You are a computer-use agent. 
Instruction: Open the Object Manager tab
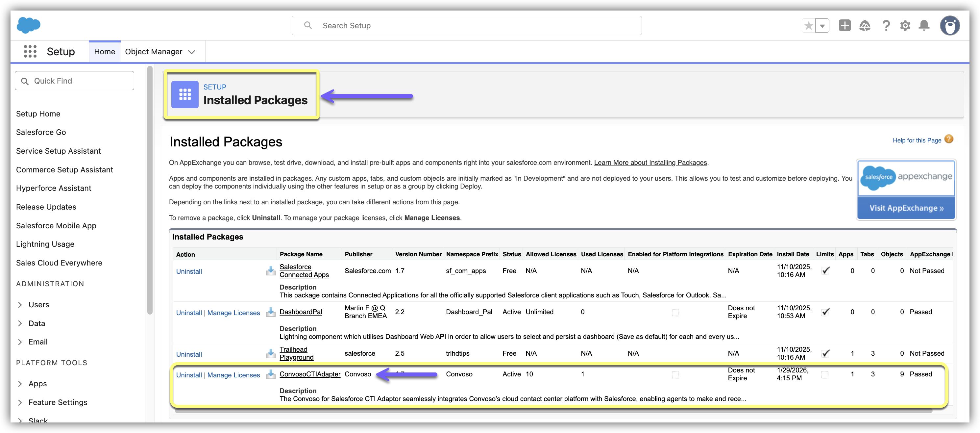pos(154,52)
